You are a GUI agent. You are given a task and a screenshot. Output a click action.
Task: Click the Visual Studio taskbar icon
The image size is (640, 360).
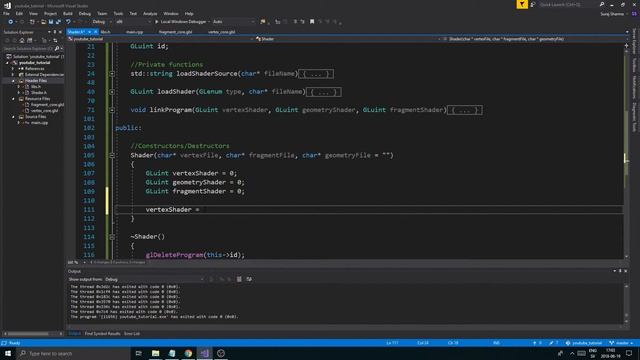[x=204, y=353]
